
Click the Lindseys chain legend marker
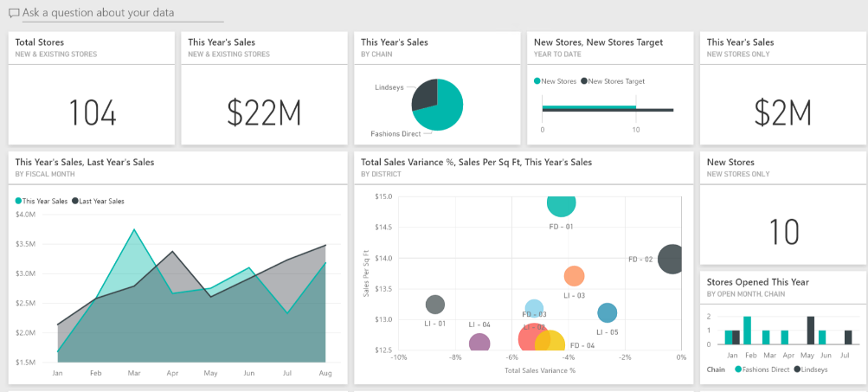[x=797, y=370]
